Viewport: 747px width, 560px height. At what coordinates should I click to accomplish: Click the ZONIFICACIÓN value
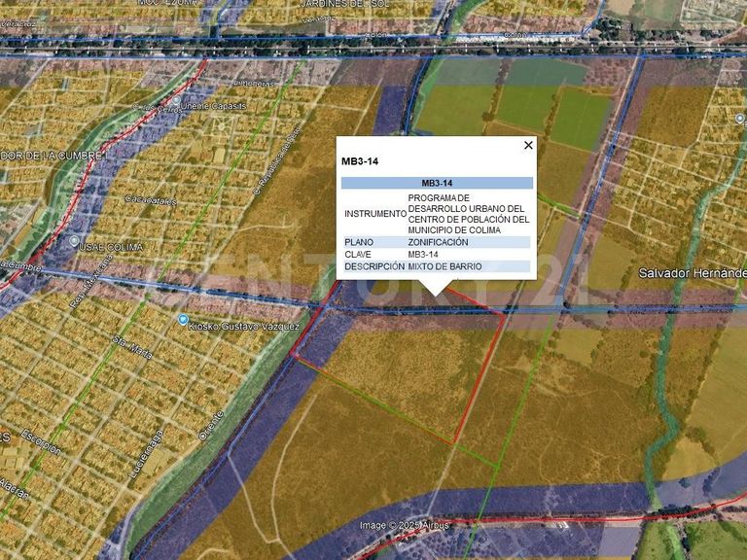click(x=438, y=242)
